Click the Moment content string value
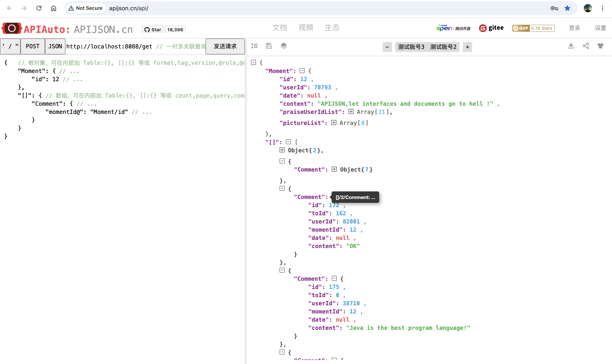Image resolution: width=612 pixels, height=364 pixels. [405, 103]
